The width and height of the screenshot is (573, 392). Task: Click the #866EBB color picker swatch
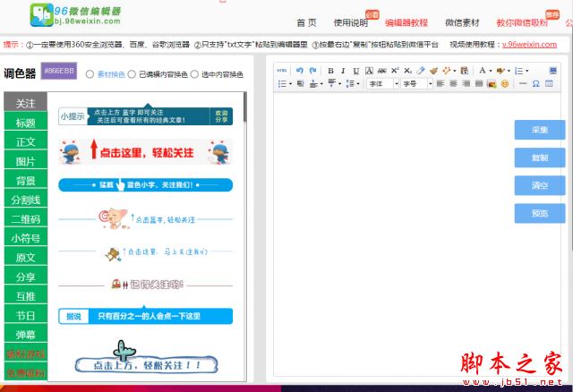(59, 71)
